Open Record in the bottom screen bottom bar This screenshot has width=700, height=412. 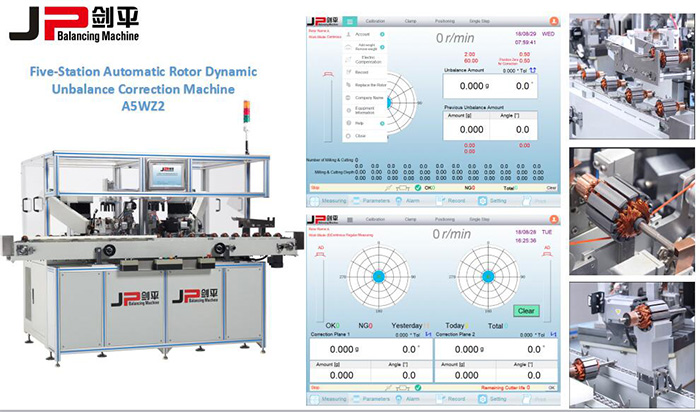click(451, 399)
